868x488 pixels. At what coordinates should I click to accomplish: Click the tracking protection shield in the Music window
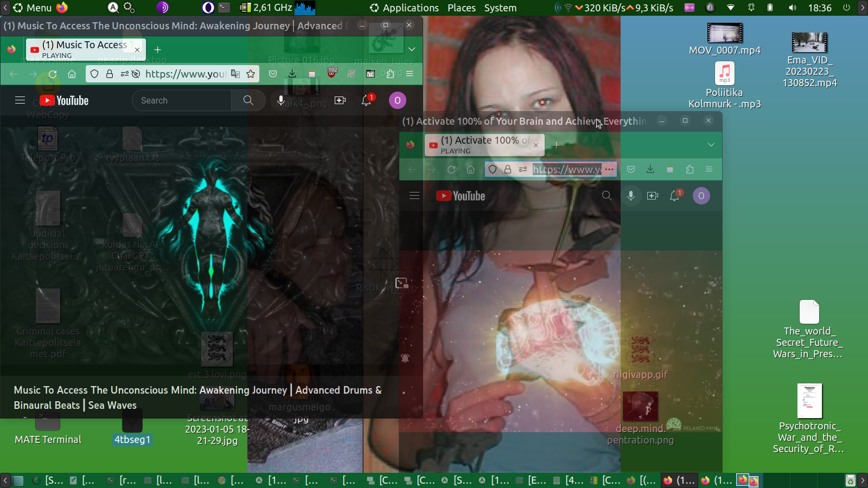[x=94, y=74]
